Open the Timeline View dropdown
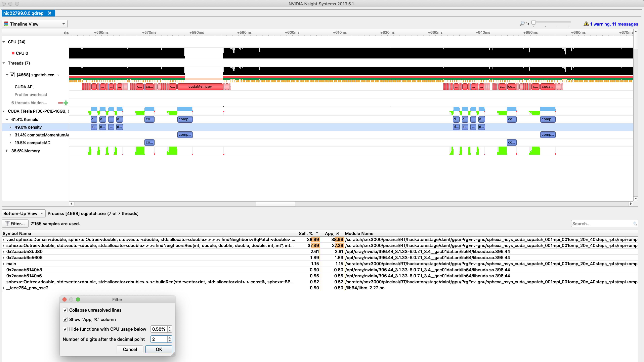This screenshot has width=644, height=362. (64, 24)
